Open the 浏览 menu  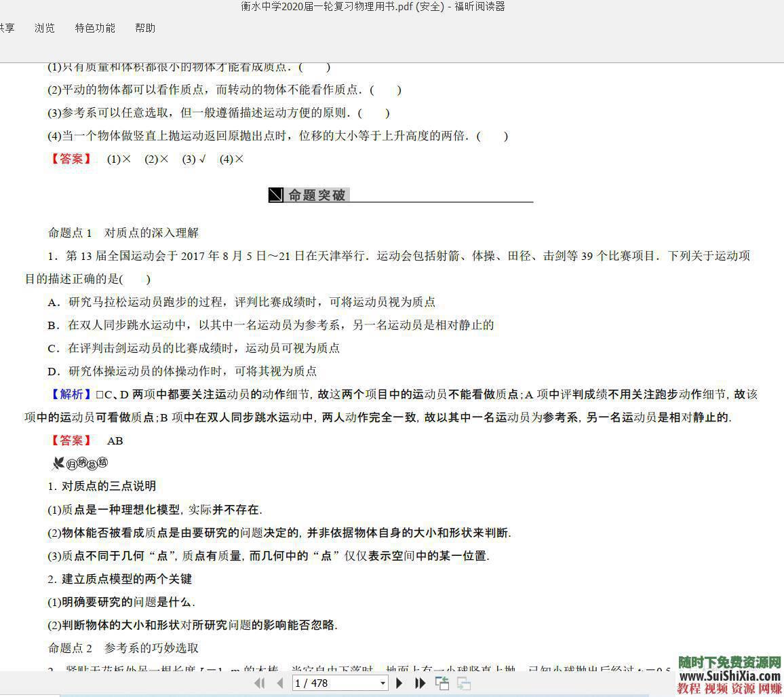click(x=44, y=28)
